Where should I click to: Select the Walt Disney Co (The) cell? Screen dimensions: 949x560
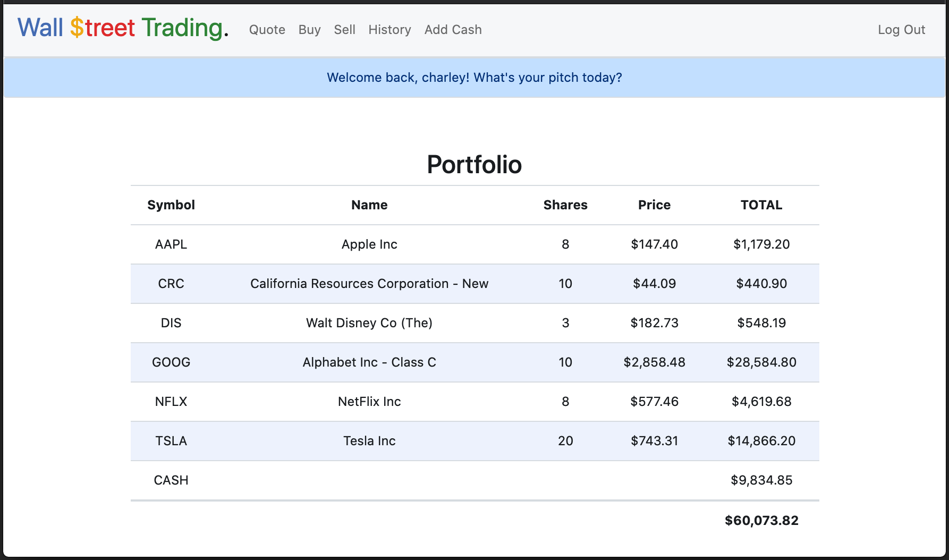pos(369,323)
